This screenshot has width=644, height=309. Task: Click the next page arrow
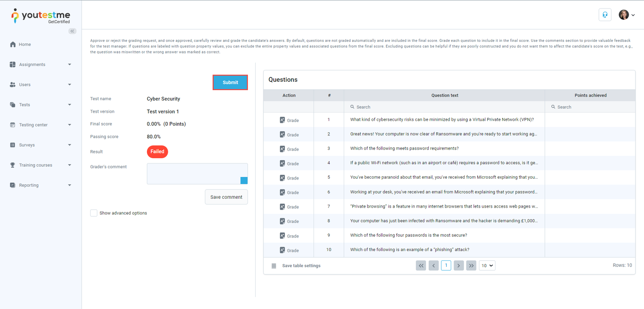point(458,266)
